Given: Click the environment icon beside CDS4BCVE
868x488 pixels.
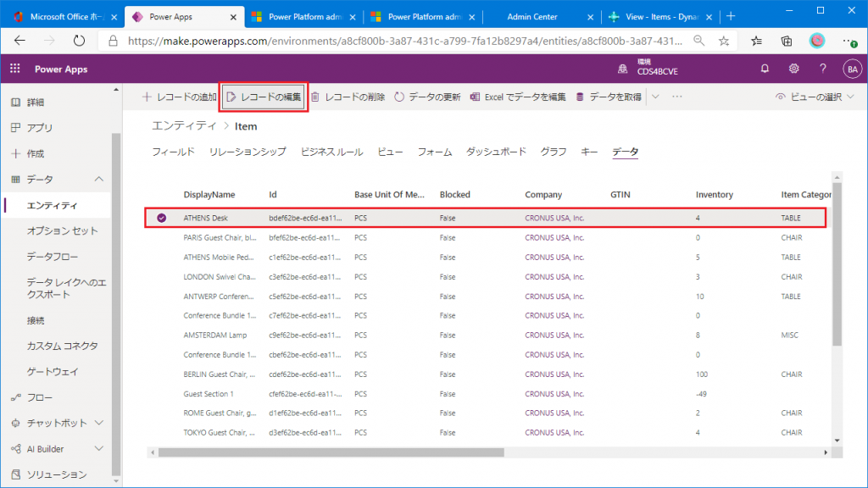Looking at the screenshot, I should (x=623, y=69).
